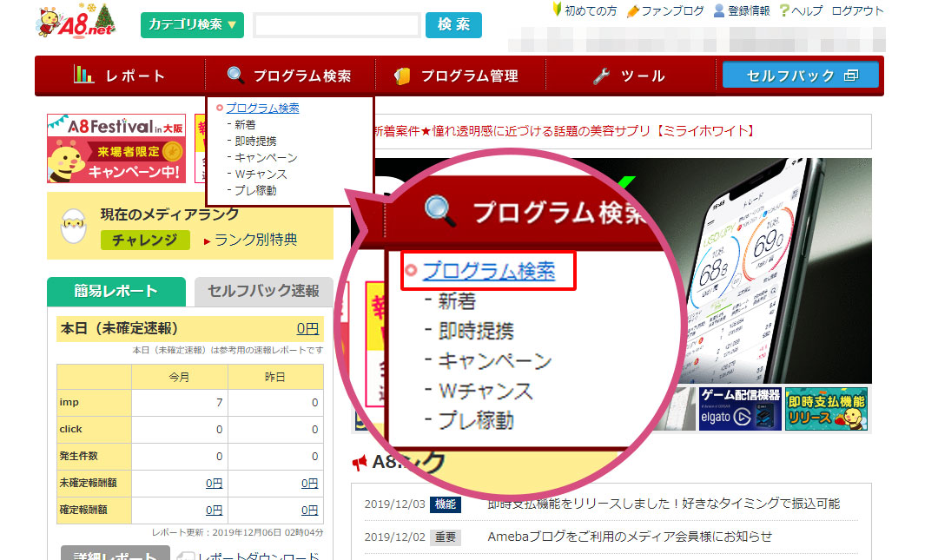
Task: Open the レポートダウンロード link
Action: pyautogui.click(x=258, y=555)
